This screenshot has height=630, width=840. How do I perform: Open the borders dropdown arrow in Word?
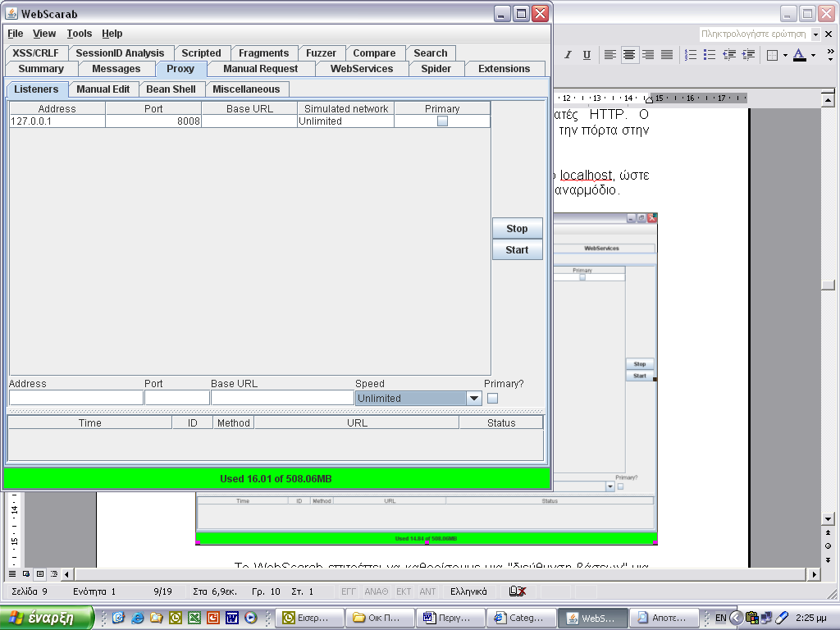[785, 55]
